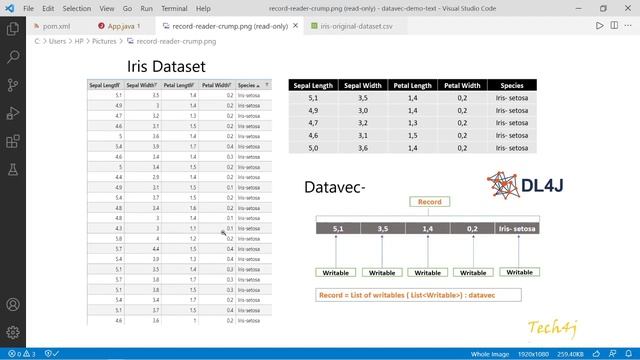640x360 pixels.
Task: Open the Terminal menu
Action: [174, 8]
